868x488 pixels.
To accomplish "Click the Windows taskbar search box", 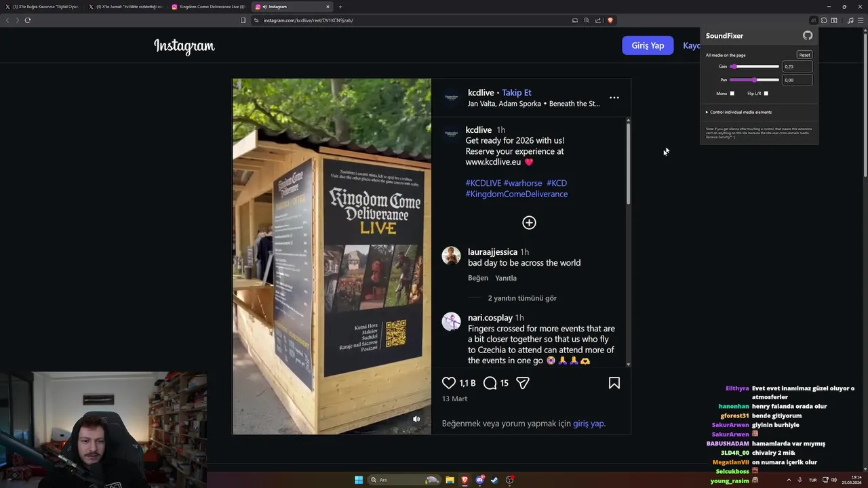I will (x=405, y=480).
